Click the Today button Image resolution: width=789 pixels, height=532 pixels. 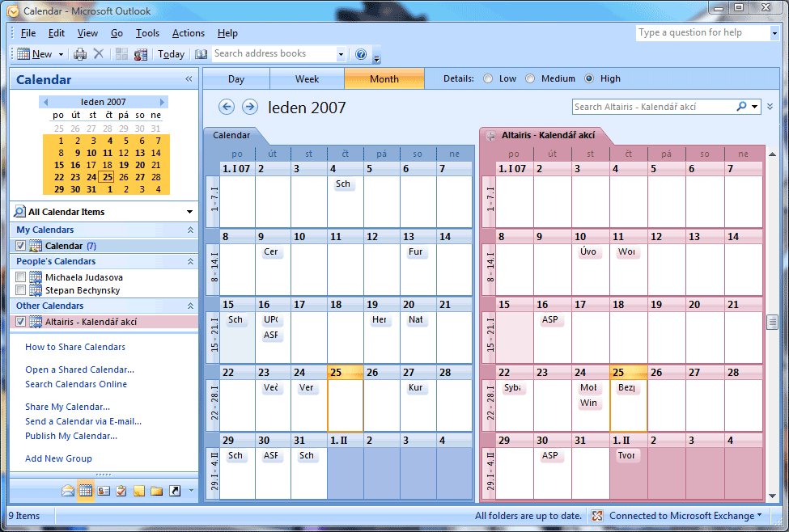(x=171, y=54)
